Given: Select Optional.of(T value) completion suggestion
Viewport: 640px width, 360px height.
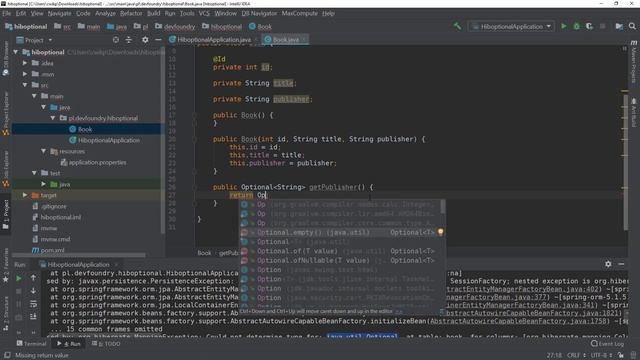Looking at the screenshot, I should point(342,251).
